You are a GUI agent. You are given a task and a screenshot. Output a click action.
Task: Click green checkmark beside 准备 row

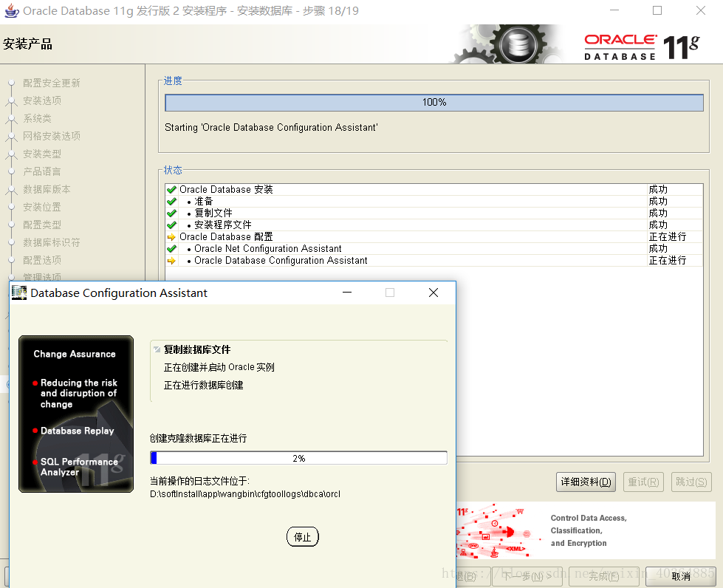point(171,202)
